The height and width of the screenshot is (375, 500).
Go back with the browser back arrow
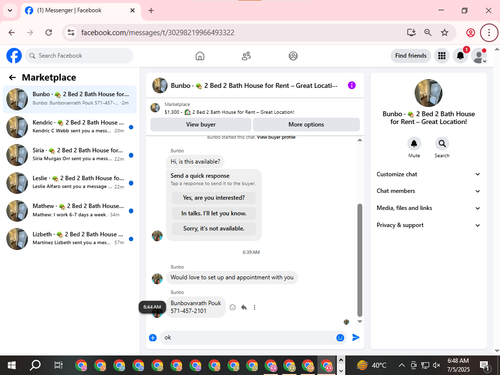tap(12, 32)
